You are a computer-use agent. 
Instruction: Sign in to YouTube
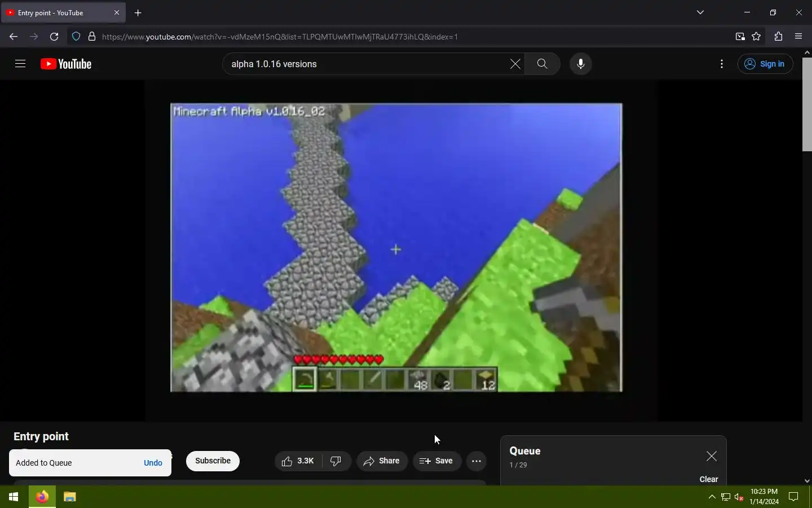point(765,64)
